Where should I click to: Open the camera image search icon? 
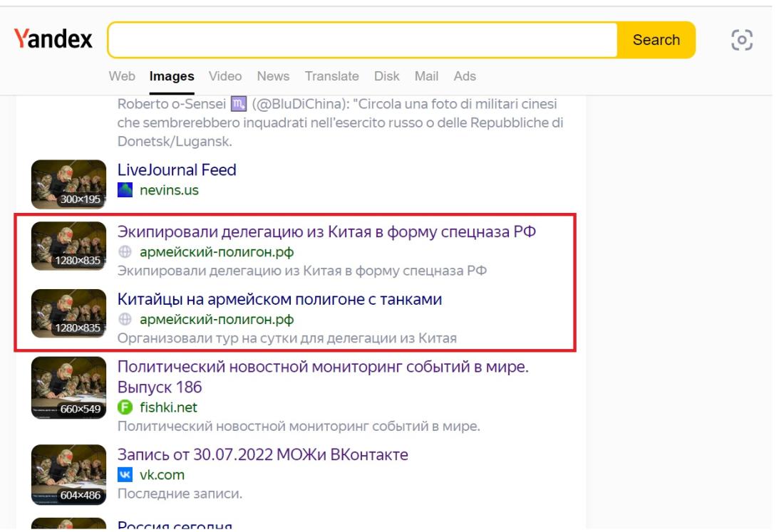(x=741, y=40)
